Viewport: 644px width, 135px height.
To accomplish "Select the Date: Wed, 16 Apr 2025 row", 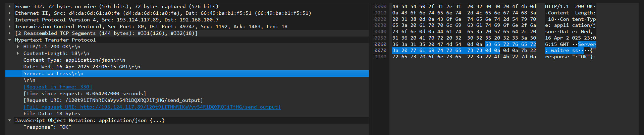I will 187,67.
